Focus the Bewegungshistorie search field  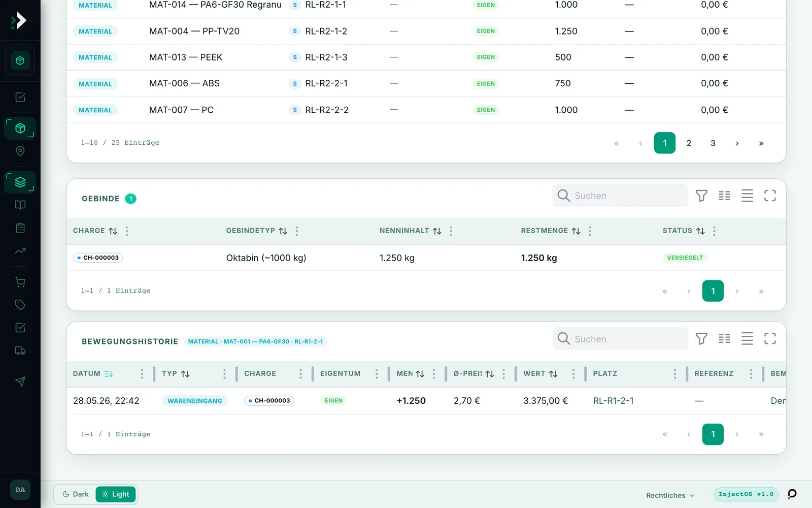coord(620,339)
